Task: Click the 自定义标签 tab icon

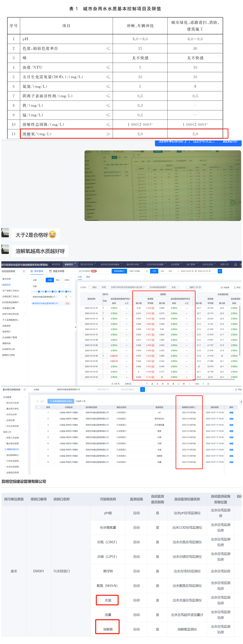Action: (50, 271)
